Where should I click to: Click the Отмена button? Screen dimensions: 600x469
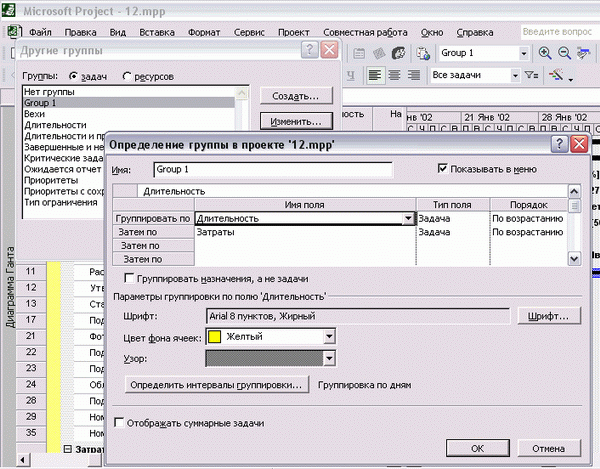[x=549, y=448]
